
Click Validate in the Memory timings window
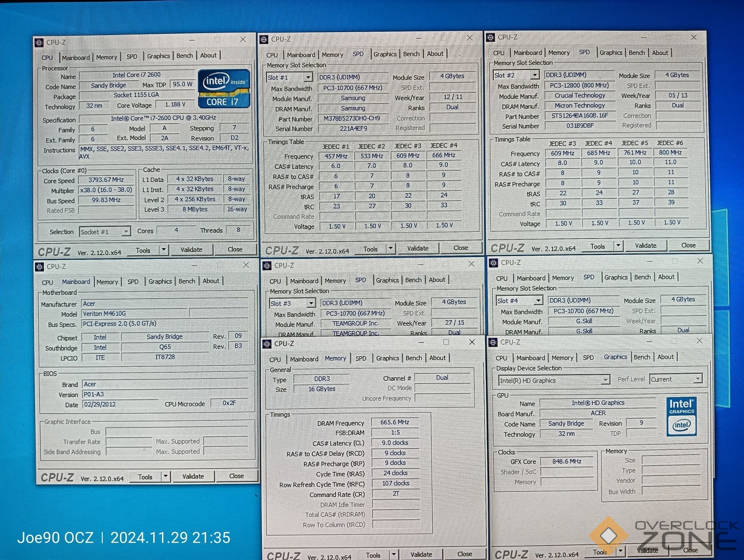pyautogui.click(x=421, y=554)
